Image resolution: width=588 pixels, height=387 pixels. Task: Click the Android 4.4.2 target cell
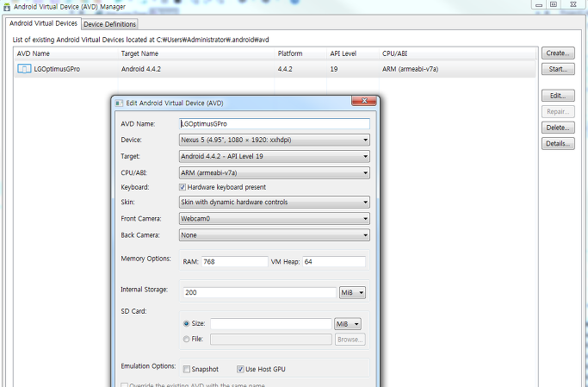(x=141, y=69)
